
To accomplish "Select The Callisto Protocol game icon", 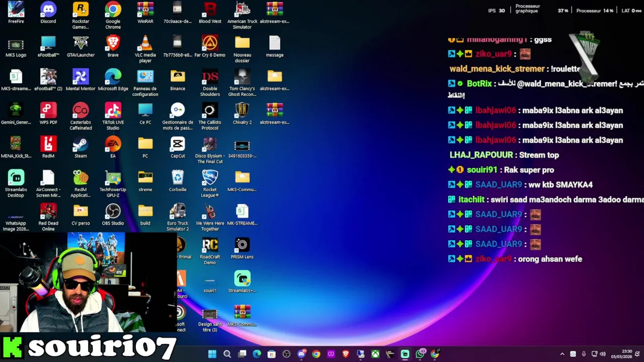I will 210,116.
